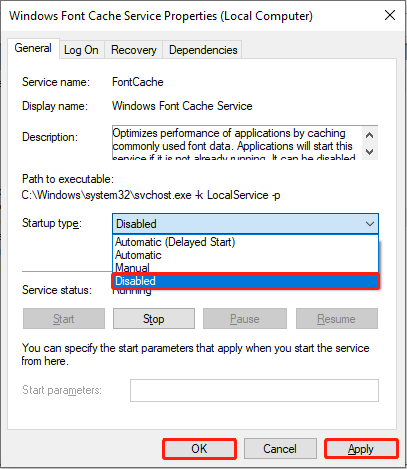This screenshot has width=407, height=469.
Task: Click the Start parameters input field
Action: pos(254,390)
